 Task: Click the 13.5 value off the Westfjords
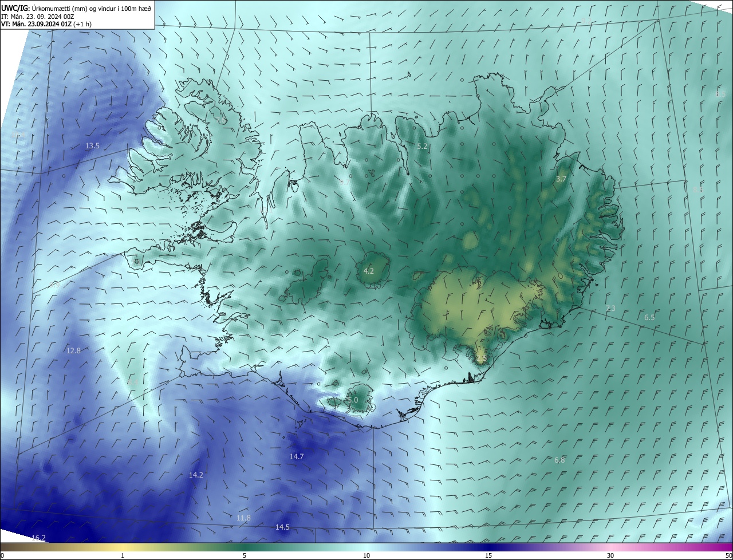[x=92, y=146]
